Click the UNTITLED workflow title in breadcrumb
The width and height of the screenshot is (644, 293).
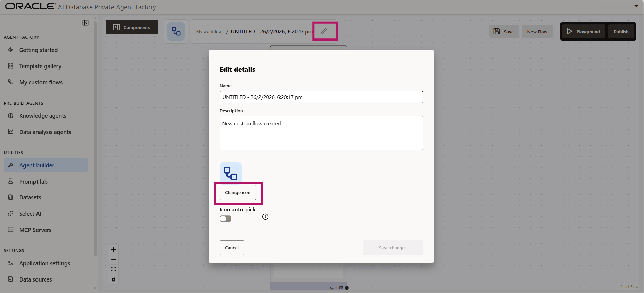pos(272,32)
